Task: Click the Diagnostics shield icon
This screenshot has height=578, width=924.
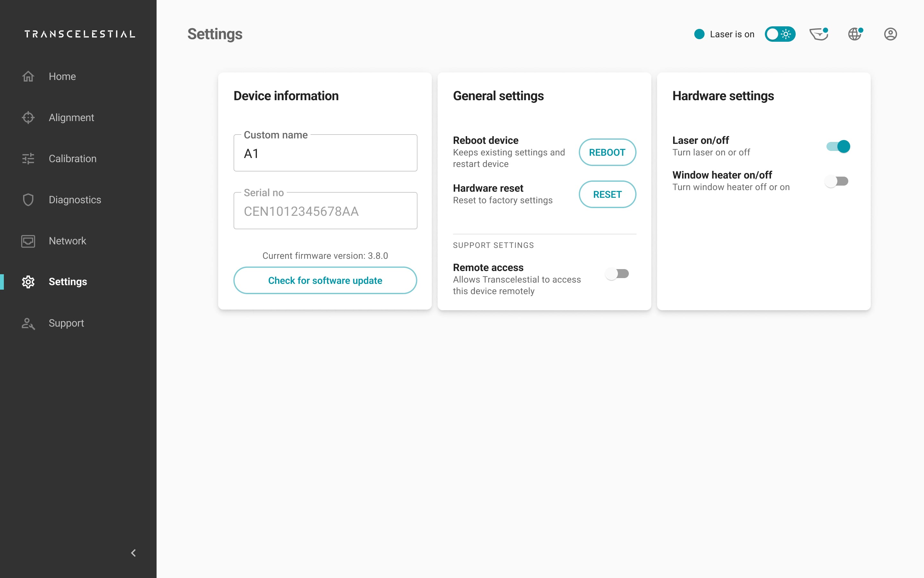Action: (28, 199)
